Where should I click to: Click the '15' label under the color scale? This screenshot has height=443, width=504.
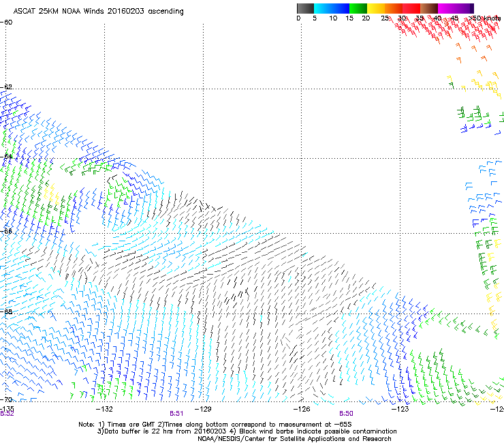click(349, 18)
